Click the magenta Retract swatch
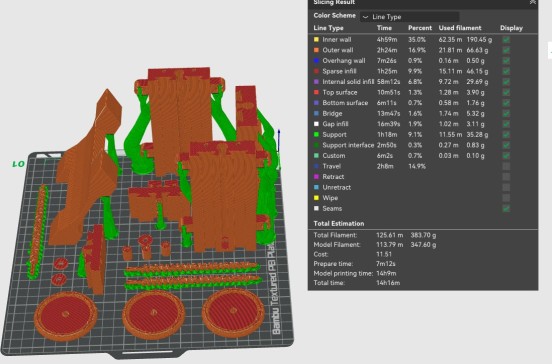Screen dimensions: 552x364 click(316, 177)
